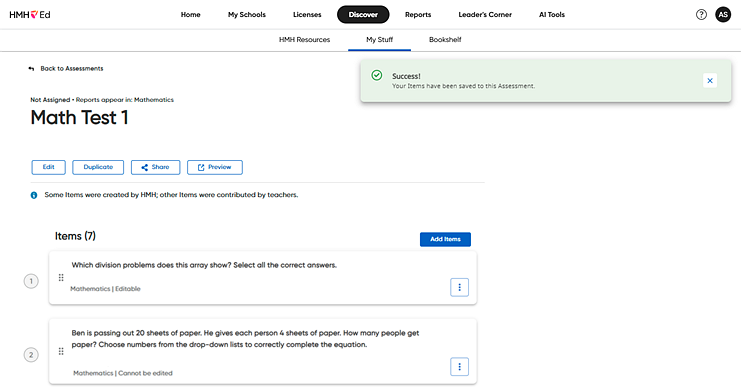Open My Schools navigation item
Screen dimensions: 741x390
pyautogui.click(x=247, y=15)
